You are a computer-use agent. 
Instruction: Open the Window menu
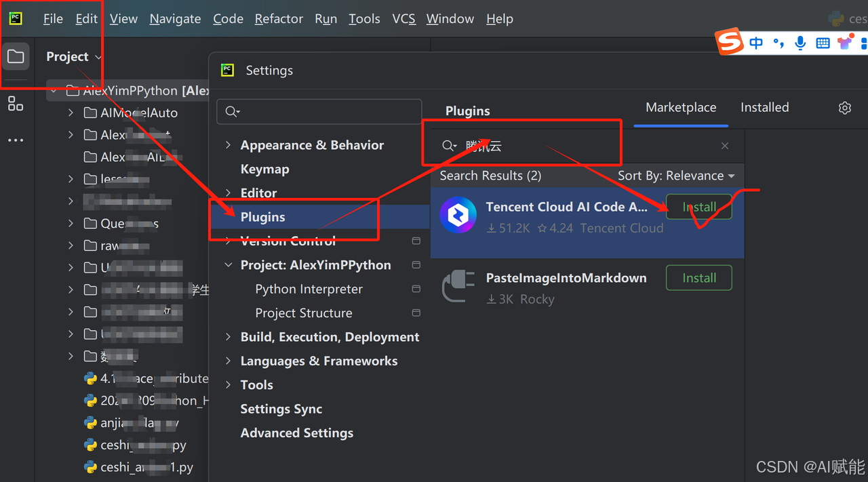(450, 19)
